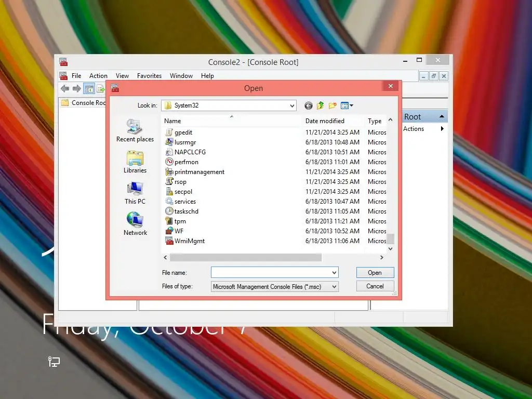Go back to last folder visited

pos(309,106)
